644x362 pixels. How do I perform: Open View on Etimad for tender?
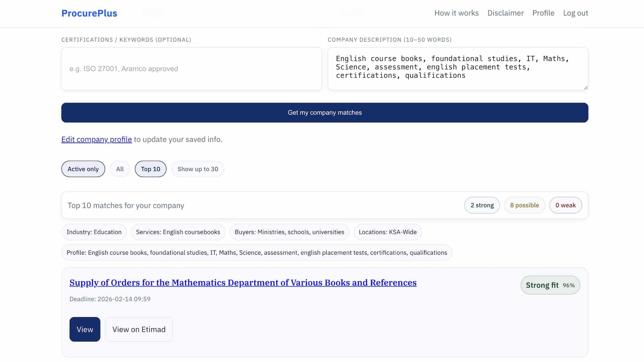point(139,329)
